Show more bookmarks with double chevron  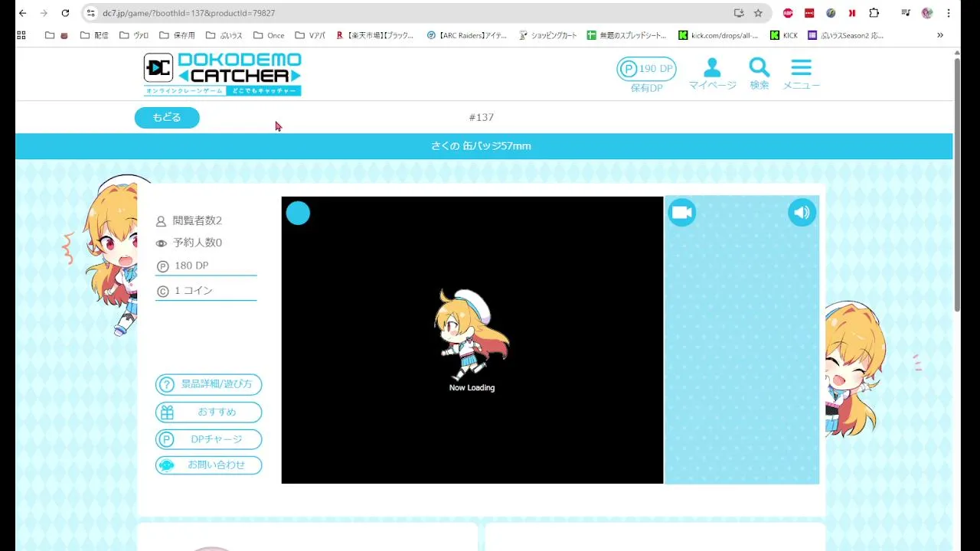click(940, 35)
